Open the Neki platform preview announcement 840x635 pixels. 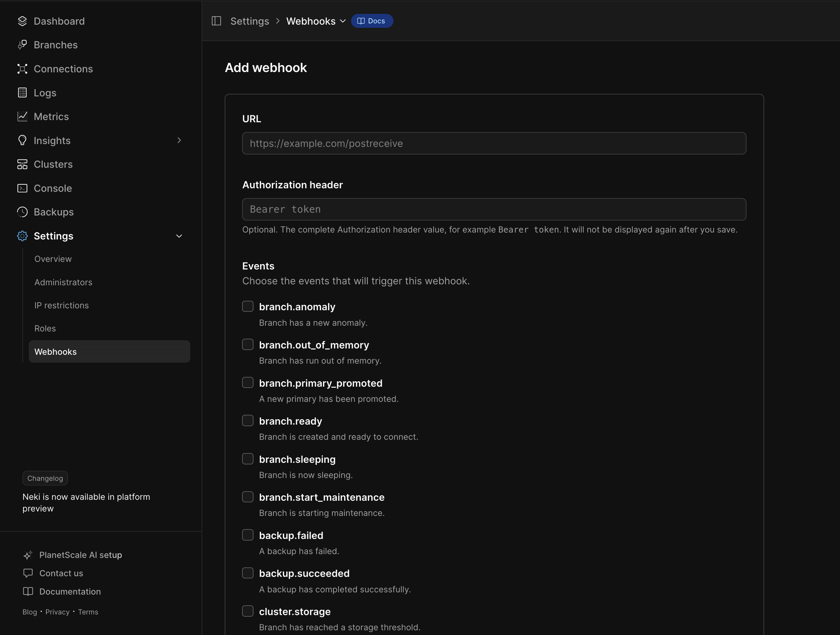click(x=86, y=503)
